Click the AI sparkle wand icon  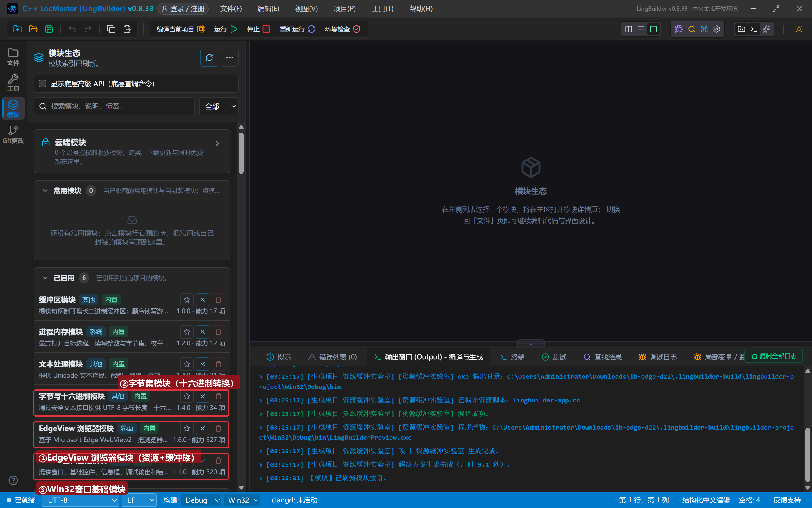(x=766, y=29)
